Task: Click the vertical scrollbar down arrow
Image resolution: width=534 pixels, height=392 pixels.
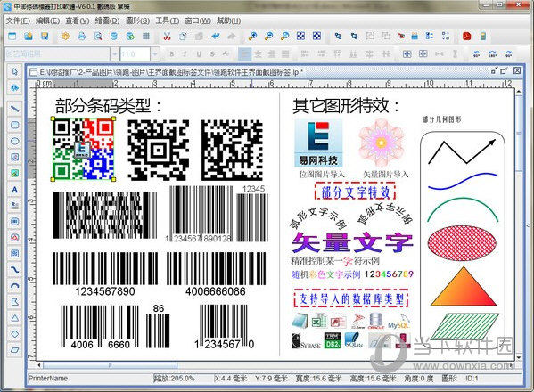Action: click(x=518, y=357)
